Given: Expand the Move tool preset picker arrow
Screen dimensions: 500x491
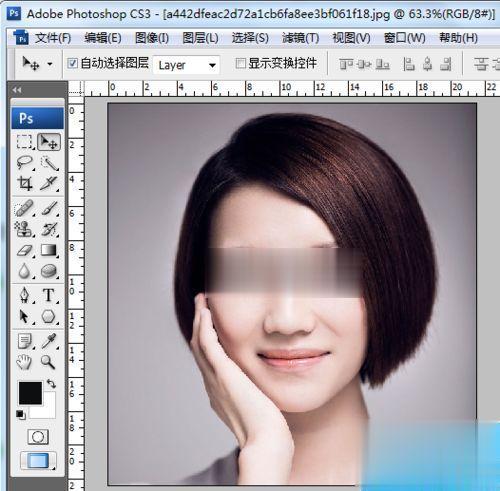Looking at the screenshot, I should [x=50, y=64].
